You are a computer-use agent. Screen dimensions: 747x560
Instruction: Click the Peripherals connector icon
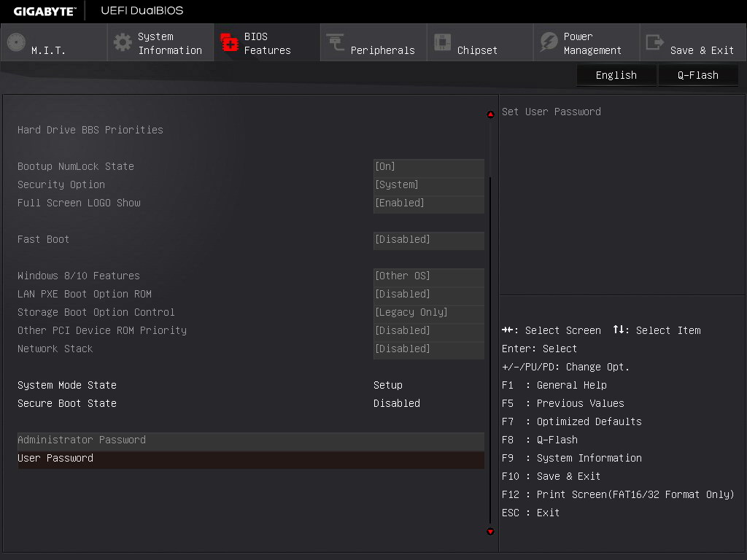point(336,42)
